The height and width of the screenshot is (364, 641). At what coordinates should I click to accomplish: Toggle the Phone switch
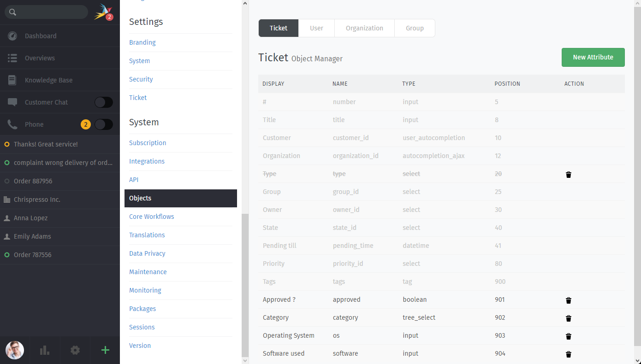(x=104, y=124)
